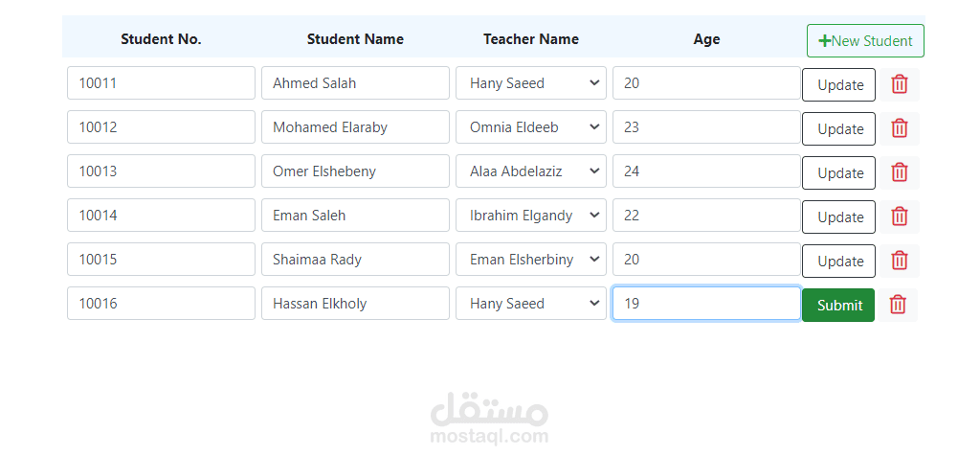Image resolution: width=980 pixels, height=456 pixels.
Task: Click trash icon for Shaimaa Rady
Action: [900, 261]
